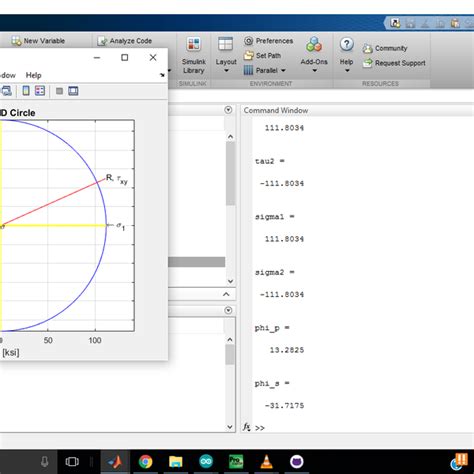Expand the Help dropdown arrow in ribbon
474x474 pixels.
click(x=347, y=71)
